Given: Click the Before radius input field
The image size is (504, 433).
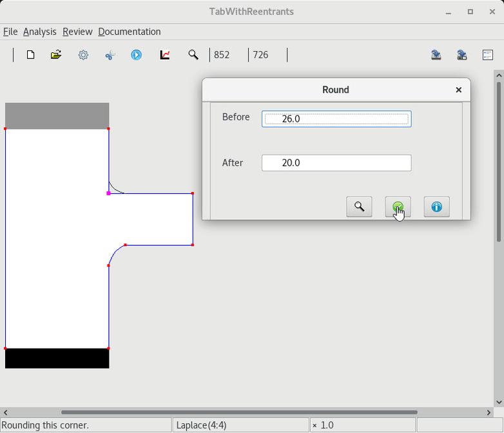Looking at the screenshot, I should pyautogui.click(x=336, y=119).
